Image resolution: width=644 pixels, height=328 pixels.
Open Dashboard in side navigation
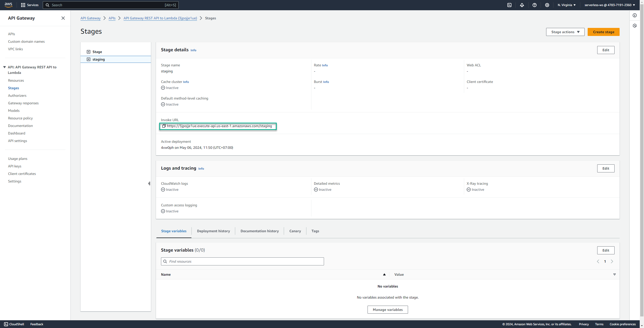17,133
